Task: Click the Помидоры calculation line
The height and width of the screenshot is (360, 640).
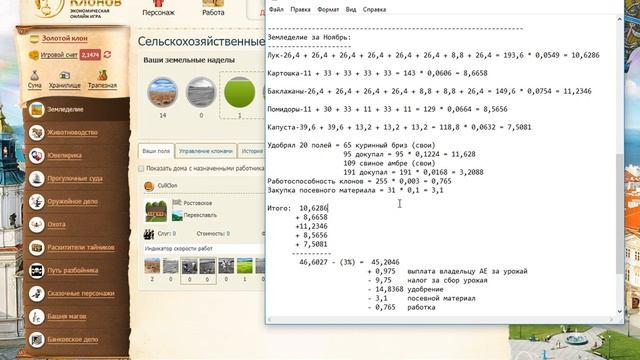Action: point(387,109)
